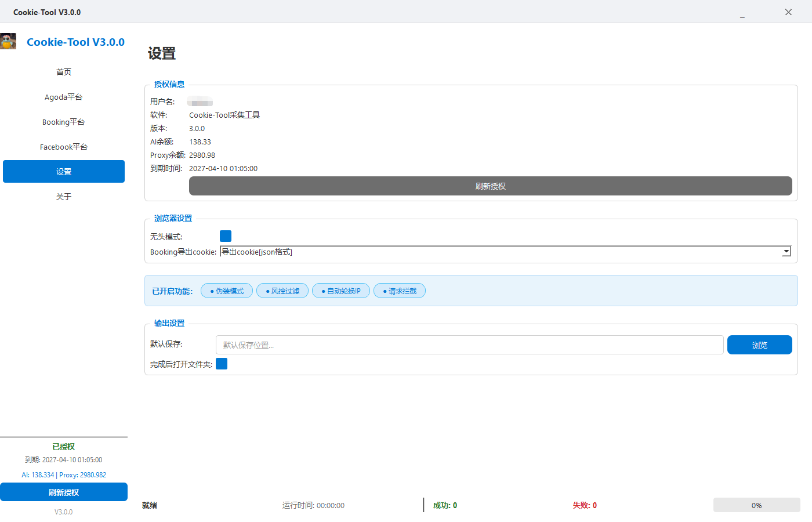Toggle the 无头模式 checkbox
Viewport: 812px width, 522px height.
coord(226,236)
